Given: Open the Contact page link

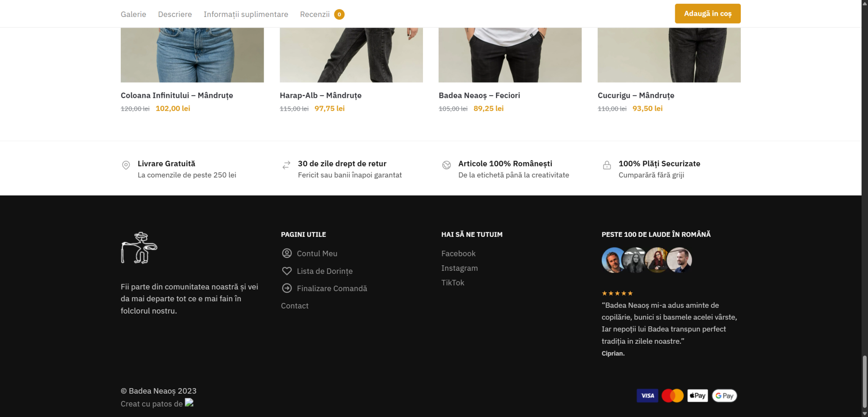Looking at the screenshot, I should click(x=295, y=306).
